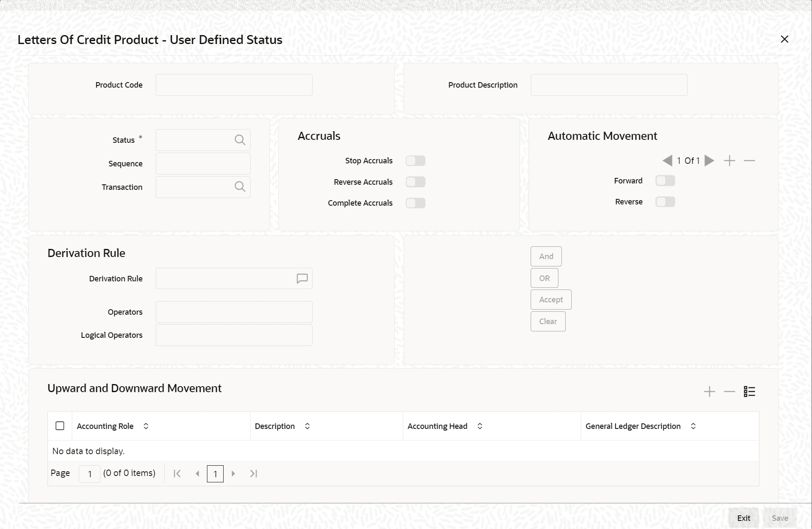This screenshot has height=529, width=812.
Task: Add a new Automatic Movement record
Action: tap(729, 160)
